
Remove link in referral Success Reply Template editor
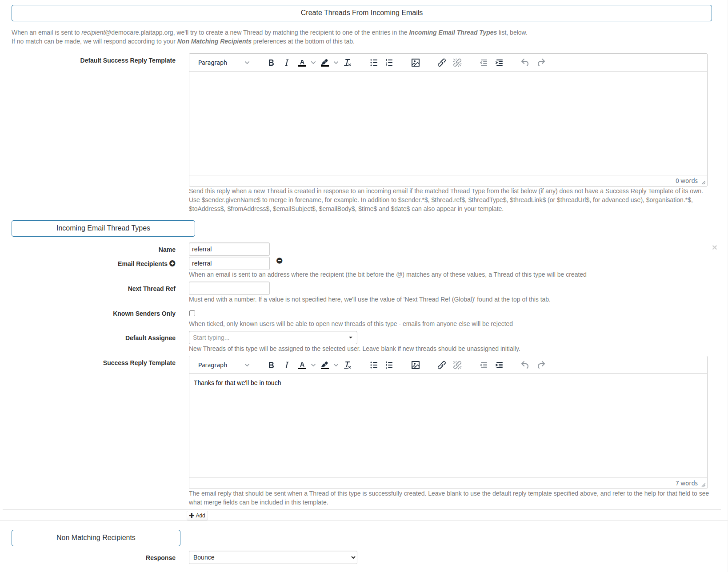457,365
